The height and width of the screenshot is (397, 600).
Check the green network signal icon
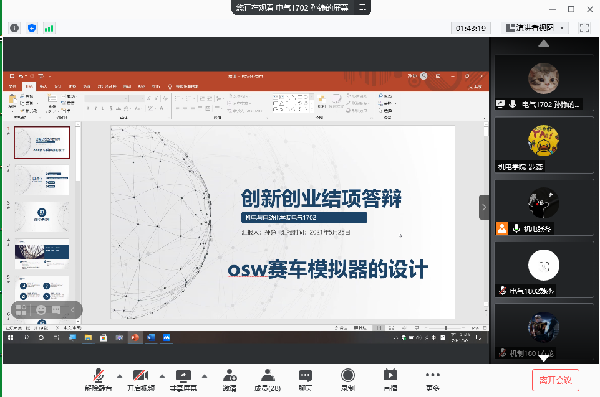click(x=49, y=28)
